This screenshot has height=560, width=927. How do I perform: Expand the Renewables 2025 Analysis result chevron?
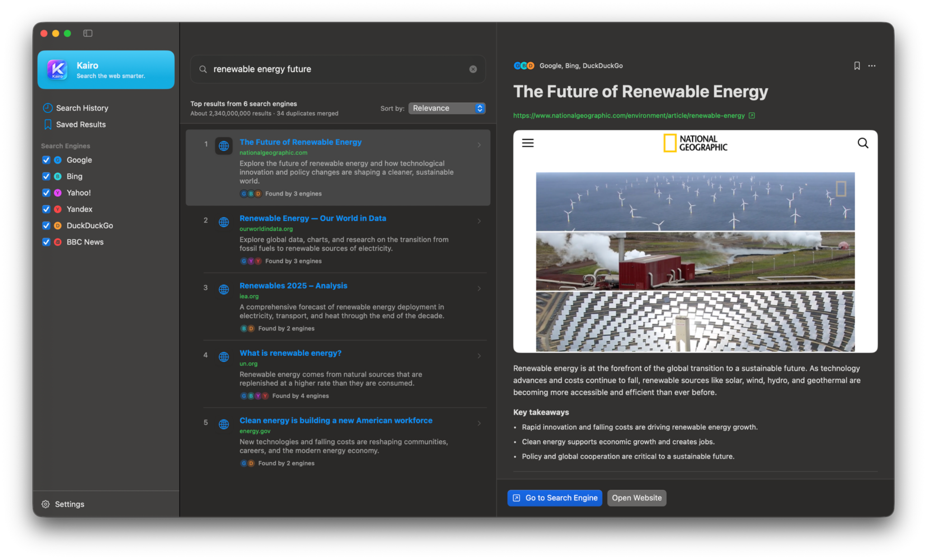pos(479,288)
